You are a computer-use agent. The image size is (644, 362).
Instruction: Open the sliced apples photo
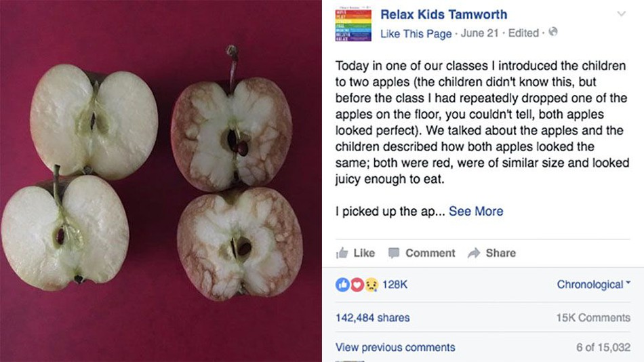pos(161,181)
